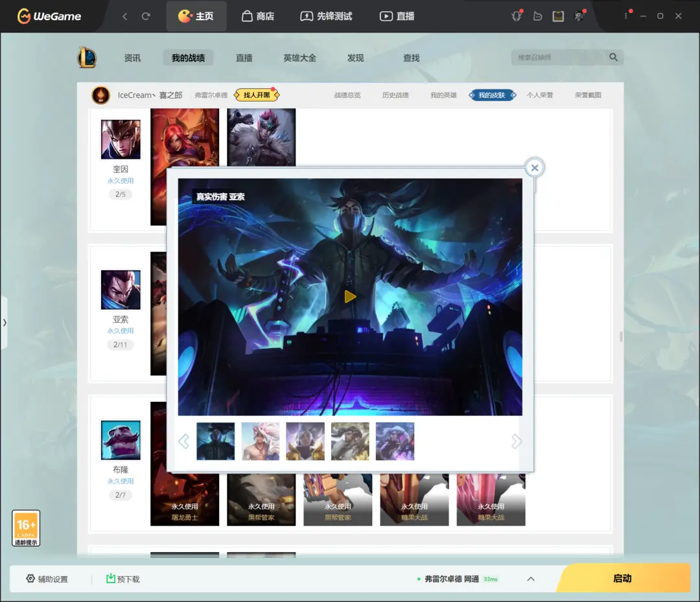Image resolution: width=700 pixels, height=602 pixels.
Task: Click the 预下载 pre-download button
Action: coord(122,579)
